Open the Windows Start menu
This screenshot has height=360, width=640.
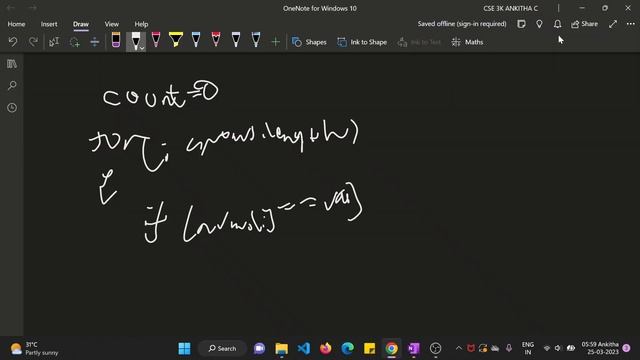pos(184,349)
